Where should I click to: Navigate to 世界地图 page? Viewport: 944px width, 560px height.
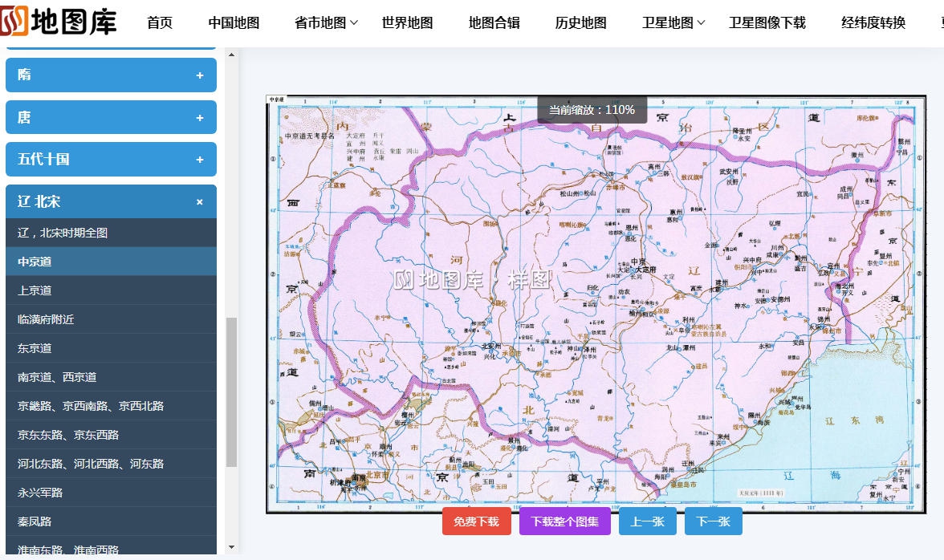(x=407, y=22)
